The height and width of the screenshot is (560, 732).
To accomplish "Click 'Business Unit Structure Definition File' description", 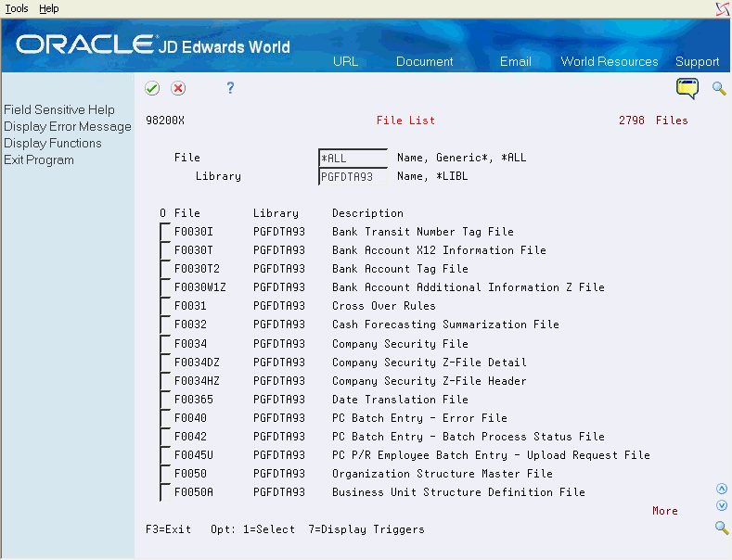I will coord(458,492).
